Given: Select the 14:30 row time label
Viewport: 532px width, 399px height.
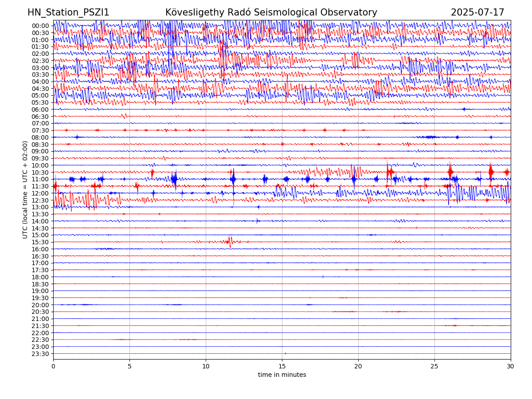Looking at the screenshot, I should point(40,228).
